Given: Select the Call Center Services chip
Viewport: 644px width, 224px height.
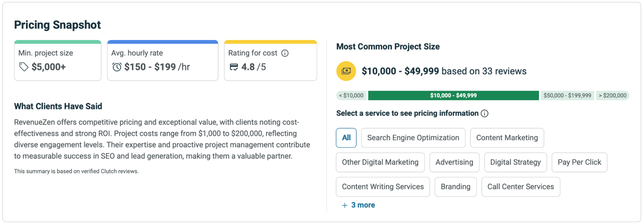Looking at the screenshot, I should (520, 187).
